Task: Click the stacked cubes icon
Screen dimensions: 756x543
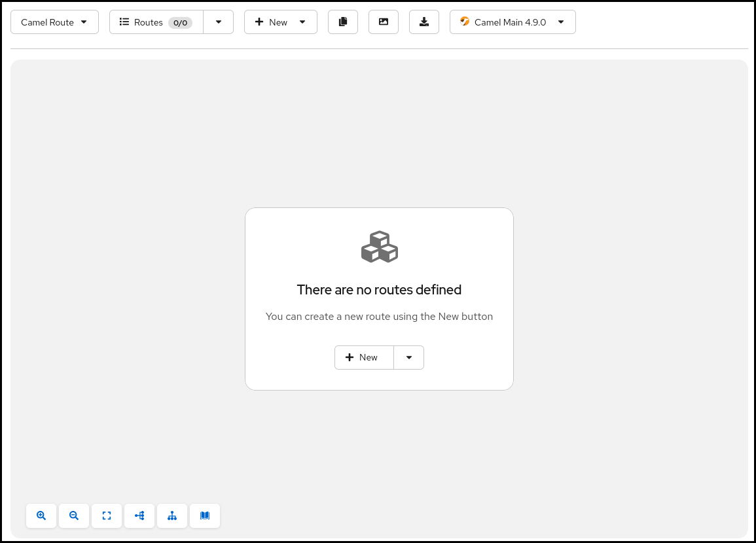Action: click(380, 247)
